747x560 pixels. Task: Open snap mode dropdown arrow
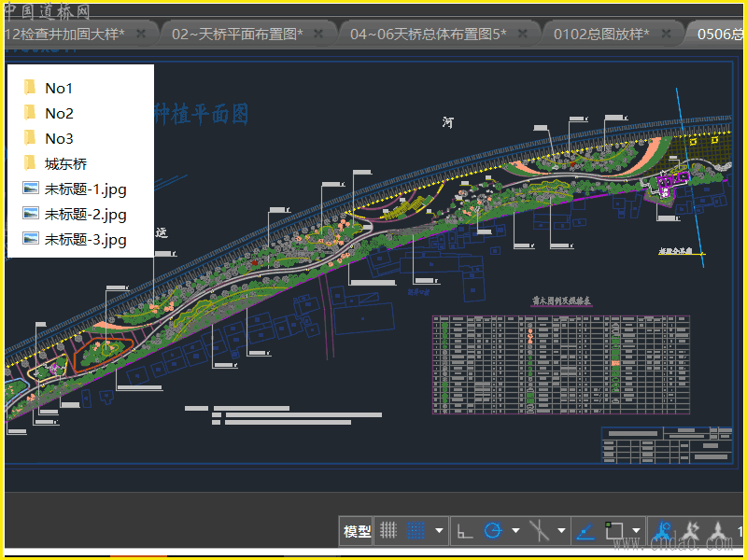pos(439,531)
